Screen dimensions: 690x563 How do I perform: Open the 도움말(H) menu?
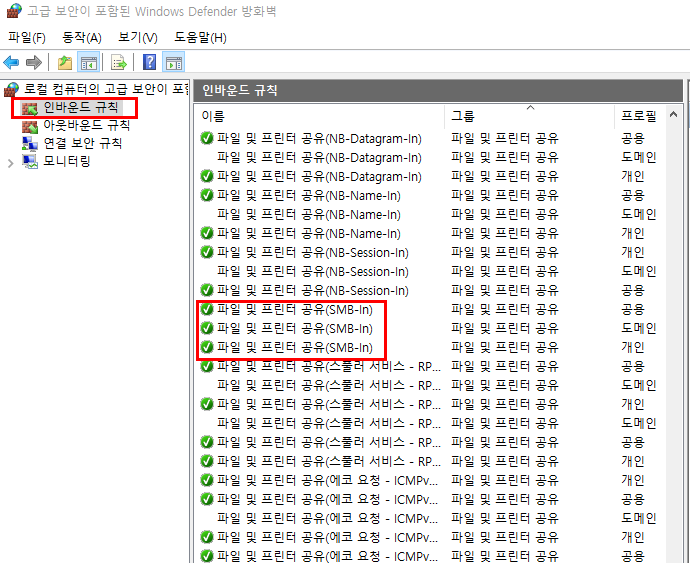[200, 38]
